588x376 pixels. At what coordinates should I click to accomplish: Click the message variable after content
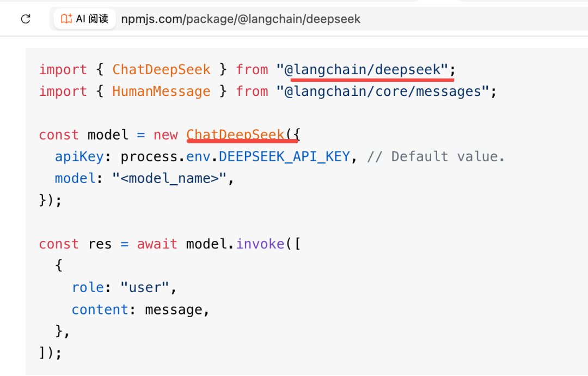coord(174,310)
